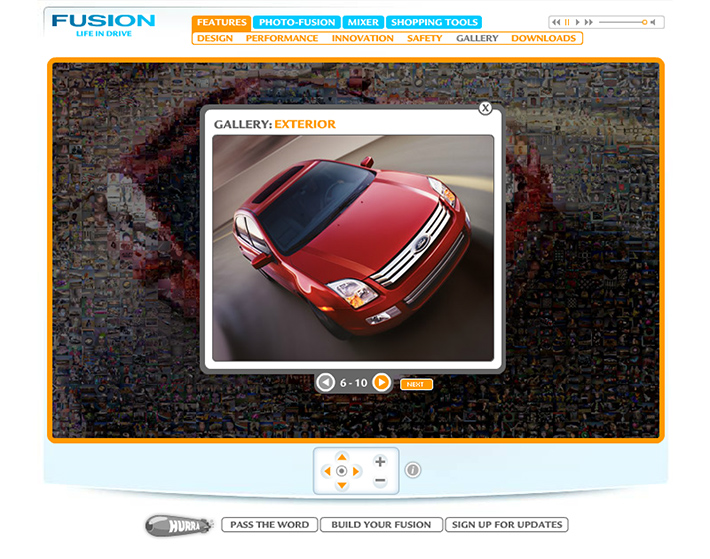
Task: Go to the previous gallery image
Action: point(325,382)
